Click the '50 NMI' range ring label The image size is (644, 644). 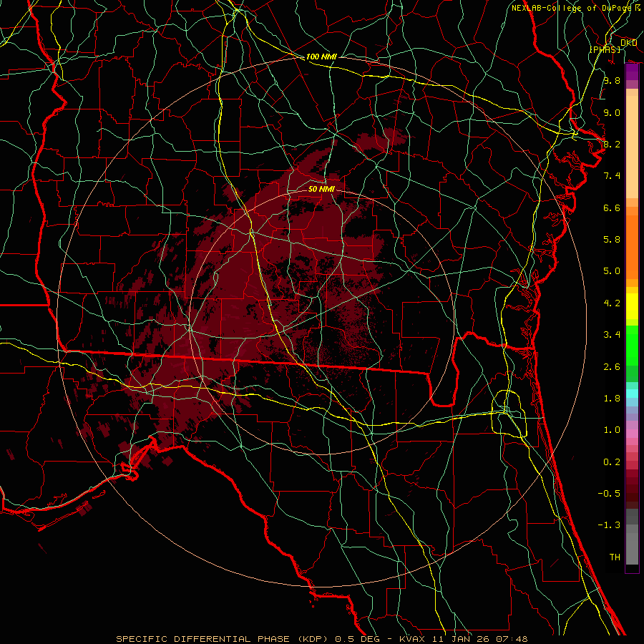point(321,189)
